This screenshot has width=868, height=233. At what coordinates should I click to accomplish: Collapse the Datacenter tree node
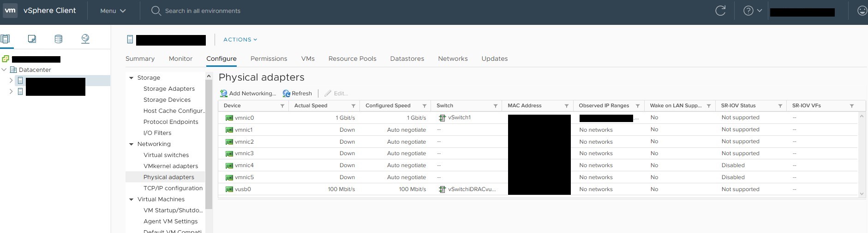[x=4, y=70]
